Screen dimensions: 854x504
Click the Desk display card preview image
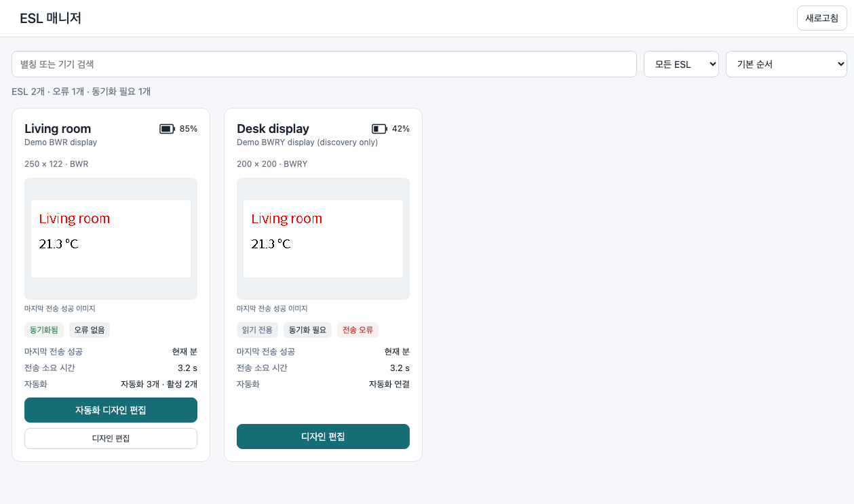point(323,239)
